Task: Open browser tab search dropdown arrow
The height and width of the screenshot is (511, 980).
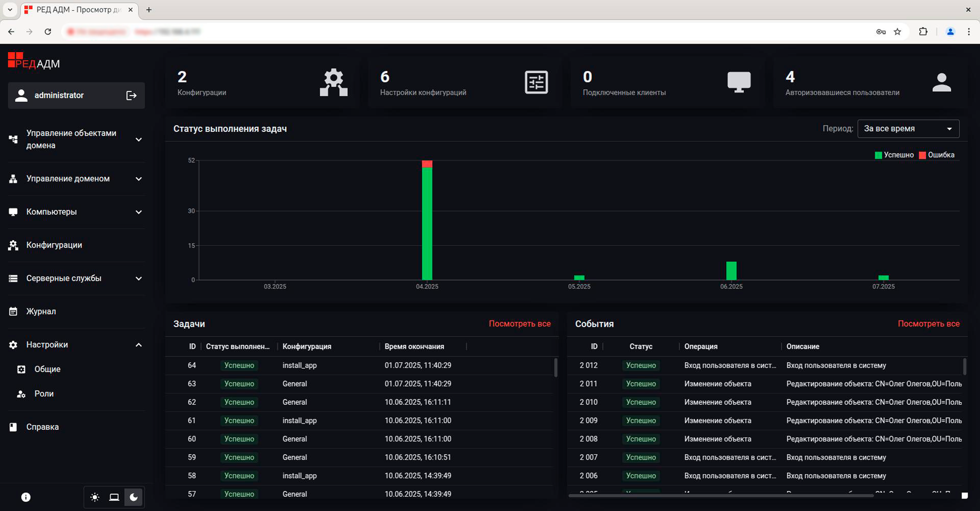Action: [10, 9]
